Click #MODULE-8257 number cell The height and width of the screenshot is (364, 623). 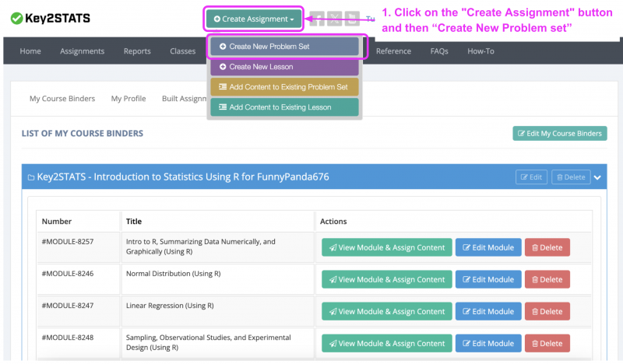[68, 242]
